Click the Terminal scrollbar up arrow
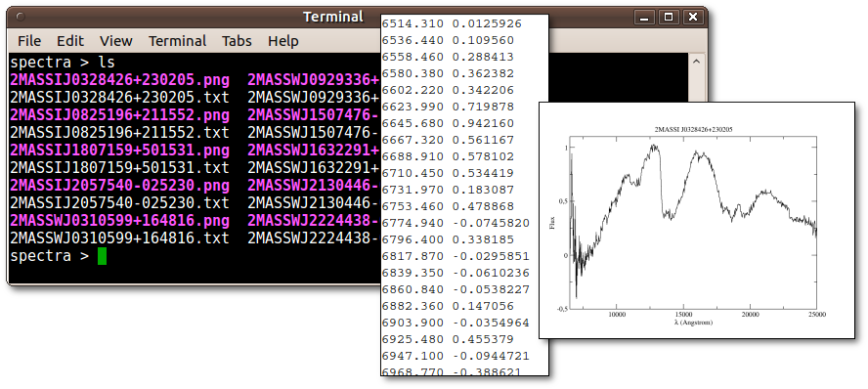Viewport: 868px width, 389px height. [696, 62]
